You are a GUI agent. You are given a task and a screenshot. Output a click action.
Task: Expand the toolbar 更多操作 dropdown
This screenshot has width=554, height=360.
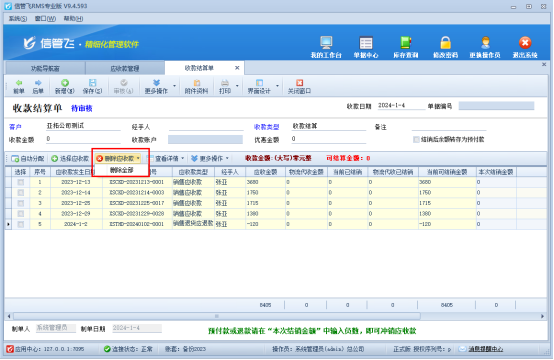coord(174,86)
